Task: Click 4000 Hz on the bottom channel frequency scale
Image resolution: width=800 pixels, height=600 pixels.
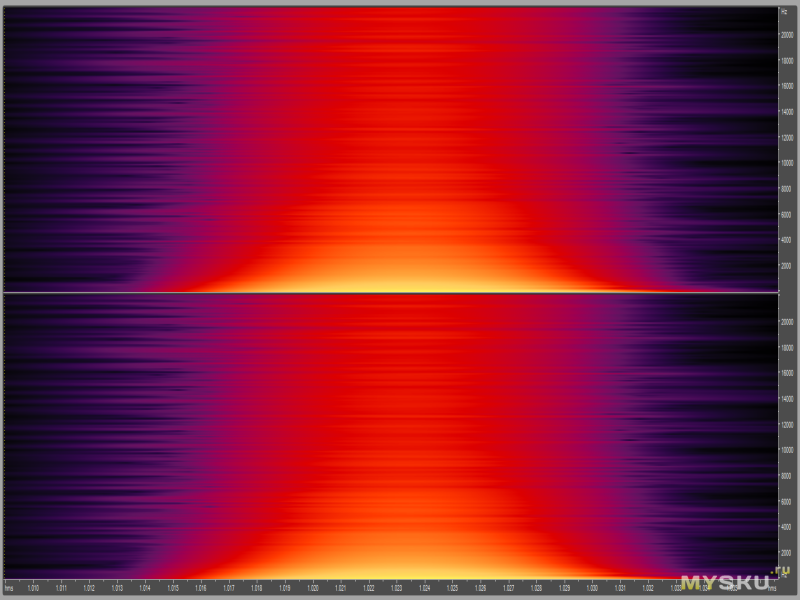Action: (x=787, y=526)
